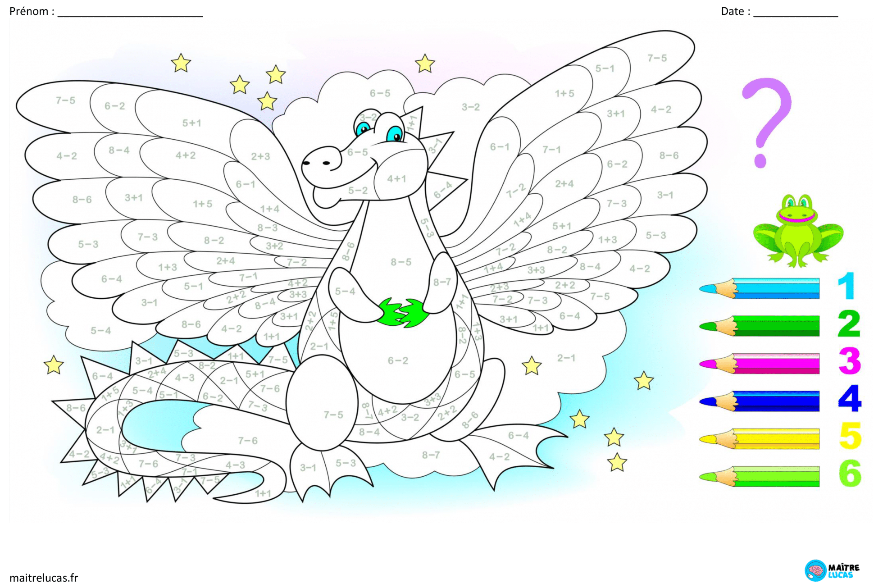Image resolution: width=892 pixels, height=588 pixels.
Task: Click the 3-2 in the cloud beside the right wing
Action: pyautogui.click(x=471, y=107)
